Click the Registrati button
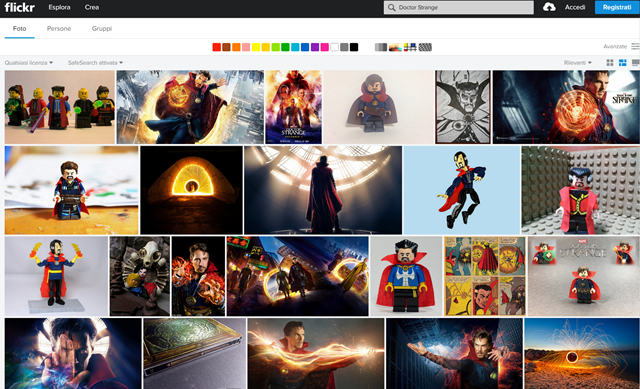This screenshot has width=640, height=389. (x=617, y=7)
